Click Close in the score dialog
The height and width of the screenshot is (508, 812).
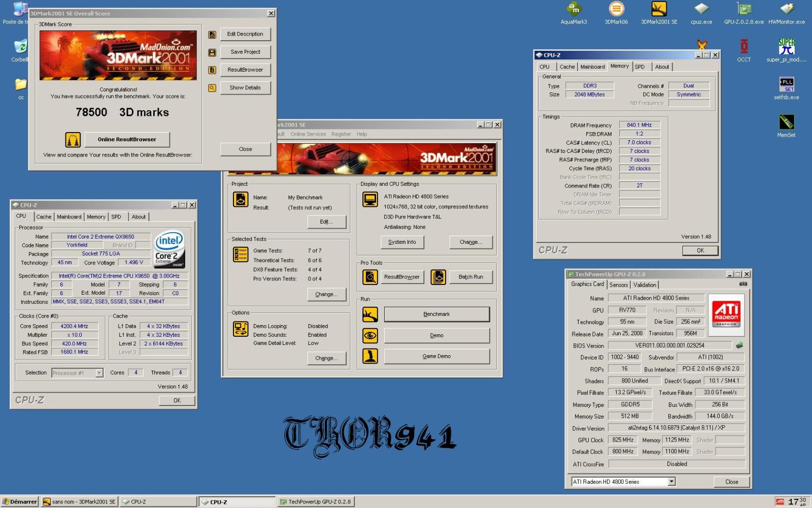(245, 149)
